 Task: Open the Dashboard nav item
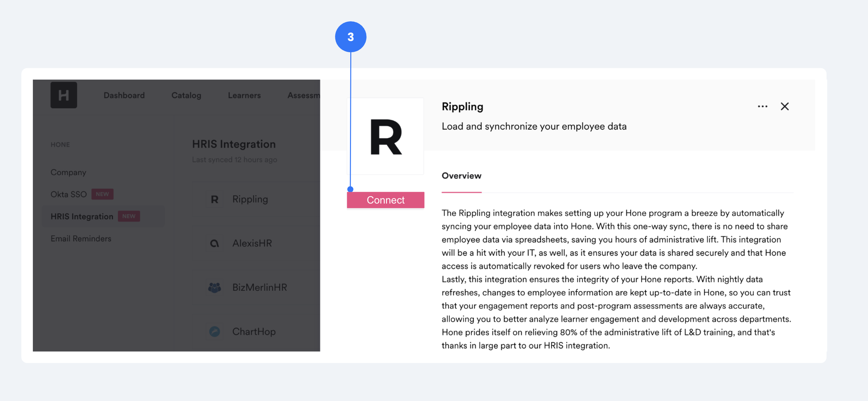[124, 95]
